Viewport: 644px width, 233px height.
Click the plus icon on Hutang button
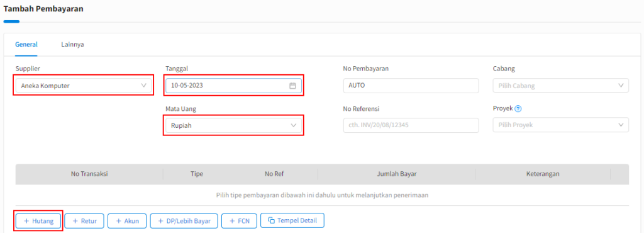[x=26, y=221]
